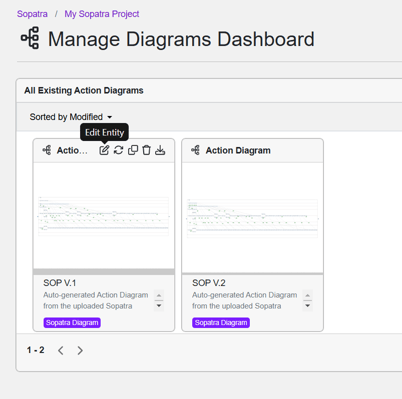This screenshot has height=399, width=402.
Task: Open the Sorted by Modified dropdown
Action: 71,117
